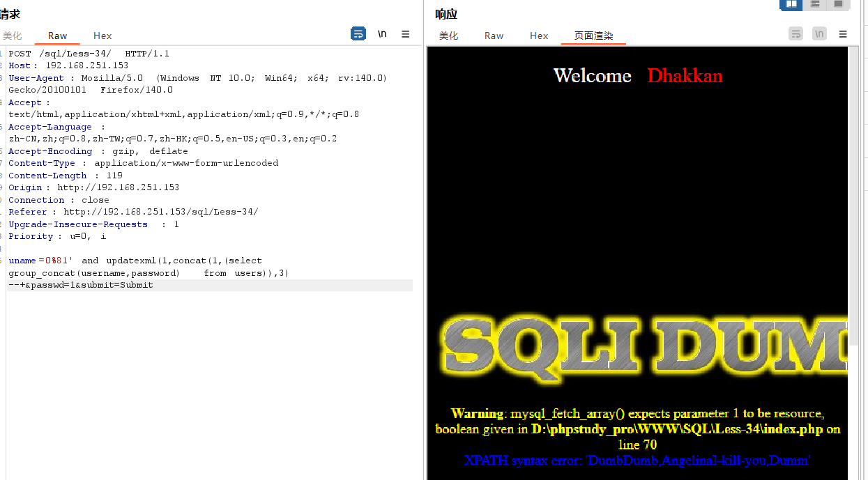Open the response 美化 tab
868x480 pixels.
point(449,36)
